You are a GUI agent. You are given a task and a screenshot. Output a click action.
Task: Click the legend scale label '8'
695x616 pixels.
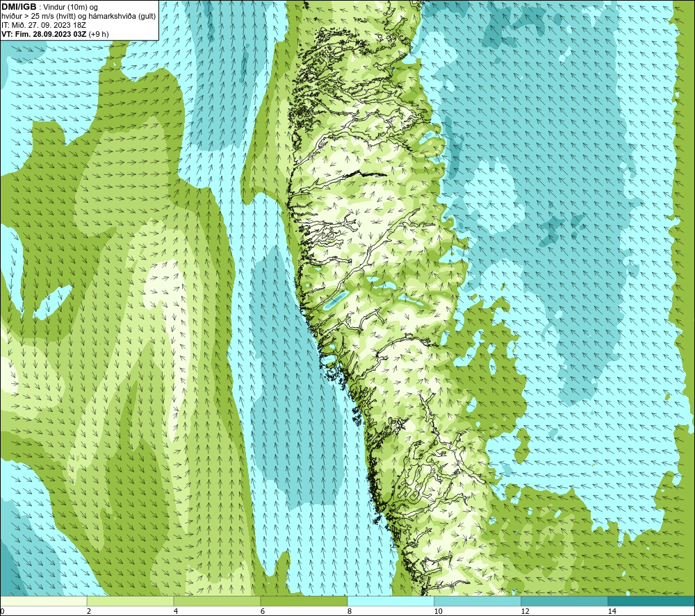350,611
